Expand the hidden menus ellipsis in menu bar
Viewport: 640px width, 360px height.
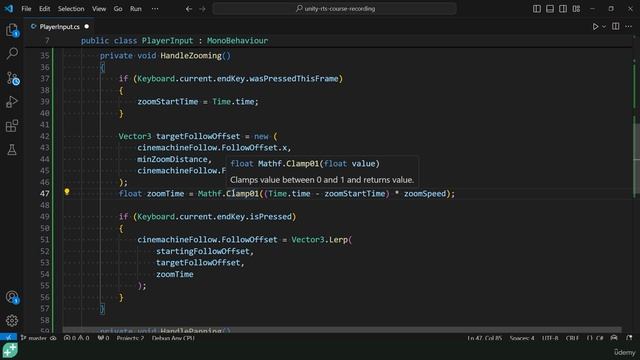click(155, 9)
